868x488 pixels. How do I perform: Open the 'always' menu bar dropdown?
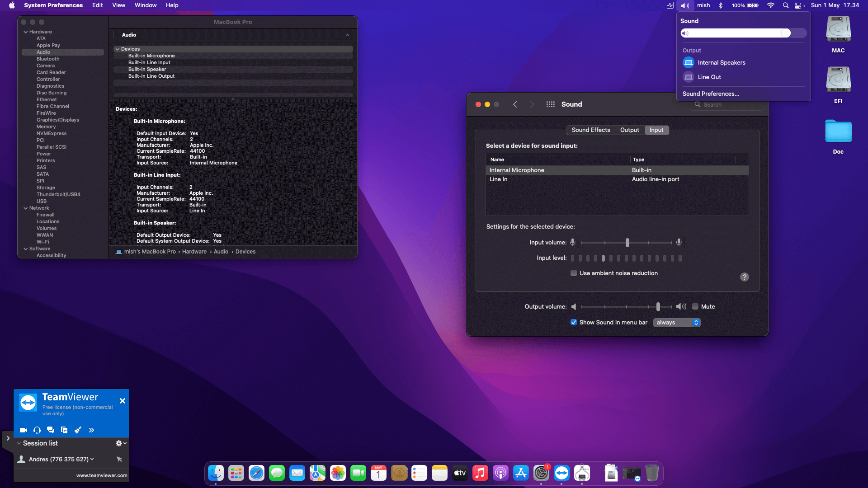point(677,322)
